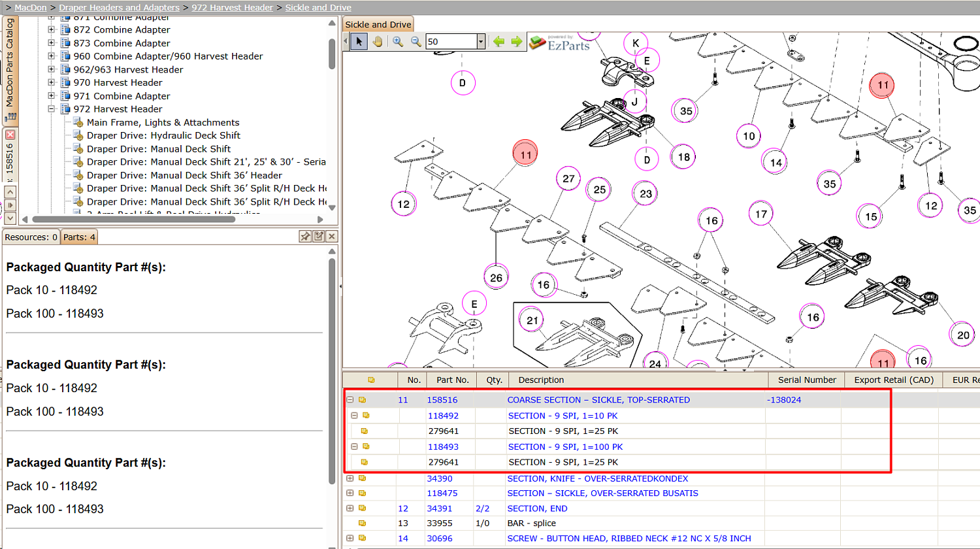Go to 972 Harvest Header breadcrumb

(x=232, y=8)
